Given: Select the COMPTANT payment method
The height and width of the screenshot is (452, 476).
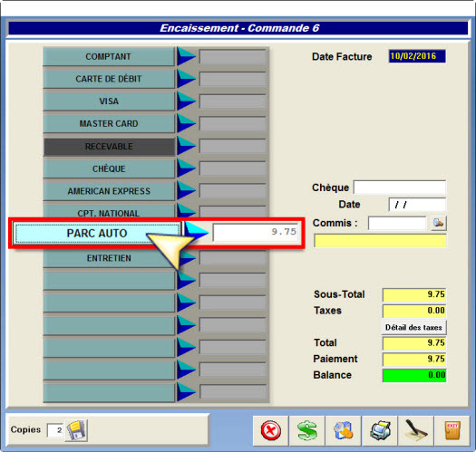Looking at the screenshot, I should (109, 56).
